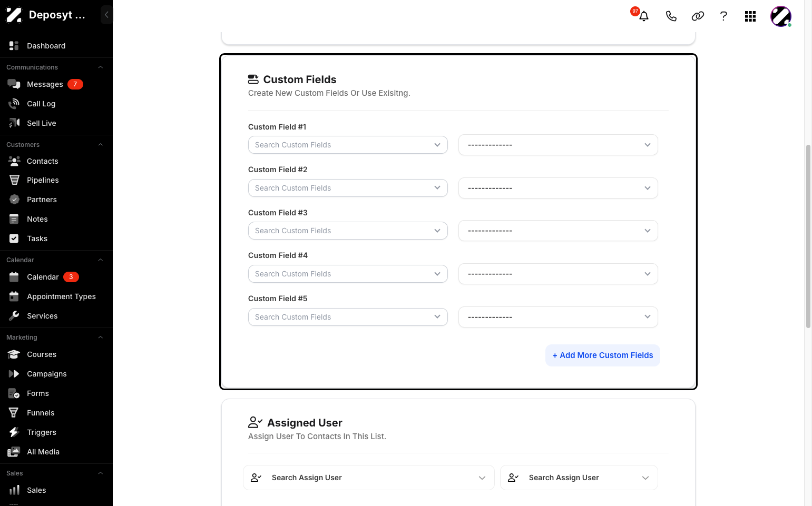Click the Courses graduation cap icon
812x506 pixels.
point(14,354)
